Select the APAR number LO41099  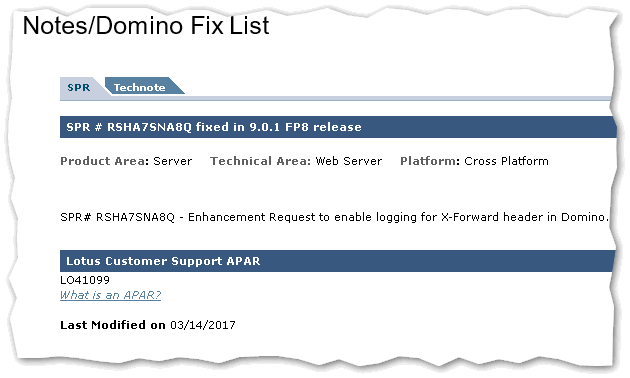85,280
